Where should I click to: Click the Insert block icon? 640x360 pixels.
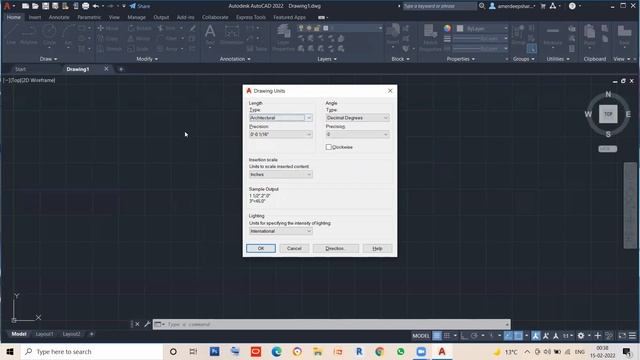393,34
